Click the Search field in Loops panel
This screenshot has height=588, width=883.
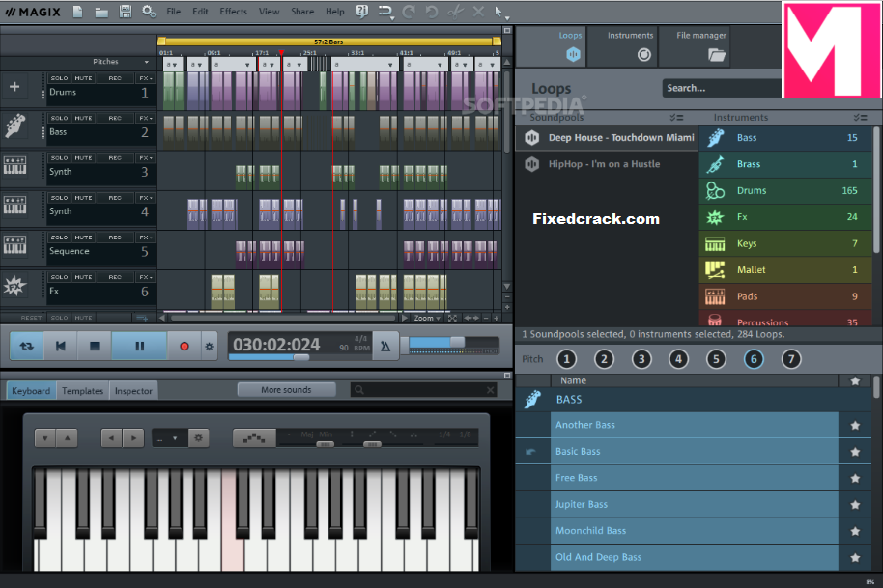pyautogui.click(x=722, y=88)
